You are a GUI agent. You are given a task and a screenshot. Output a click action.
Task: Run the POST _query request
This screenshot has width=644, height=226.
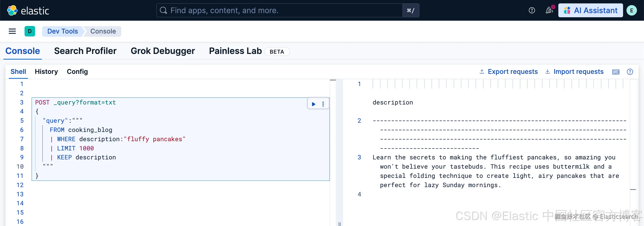(313, 104)
